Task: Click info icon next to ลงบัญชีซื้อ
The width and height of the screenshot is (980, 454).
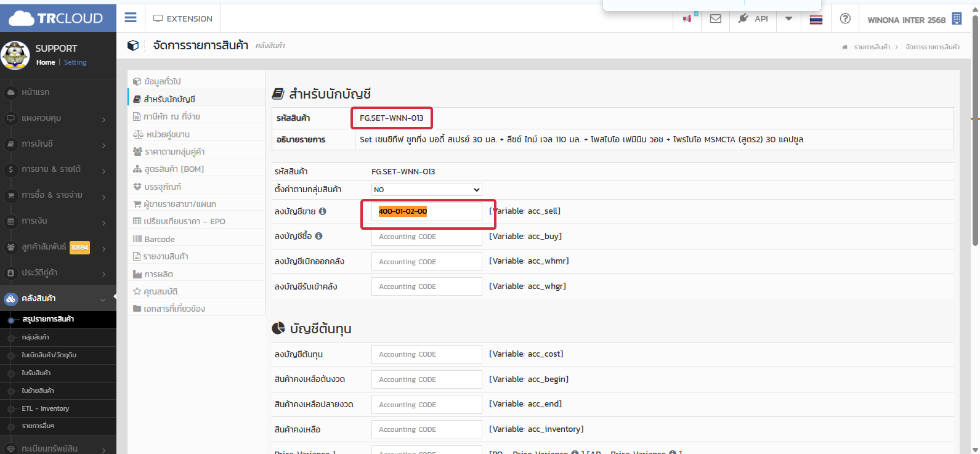Action: (319, 236)
